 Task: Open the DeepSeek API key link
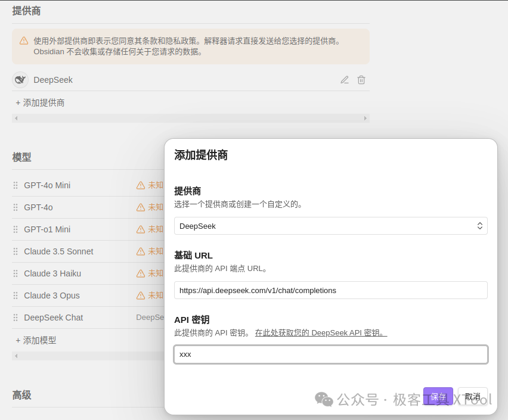(321, 332)
